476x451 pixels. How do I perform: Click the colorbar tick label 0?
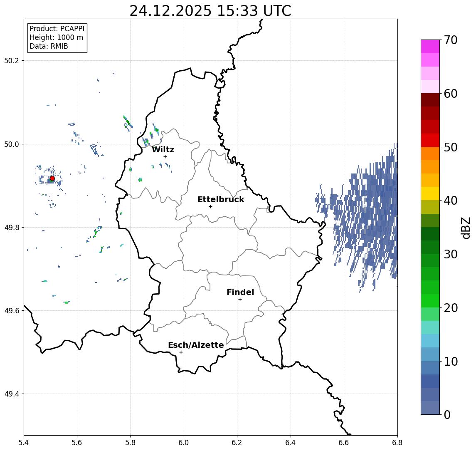447,414
